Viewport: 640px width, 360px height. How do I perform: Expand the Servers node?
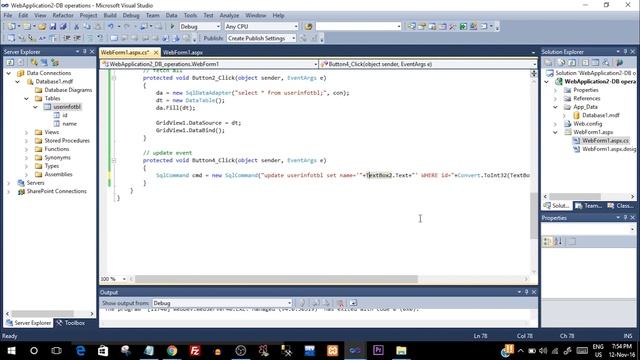click(9, 183)
